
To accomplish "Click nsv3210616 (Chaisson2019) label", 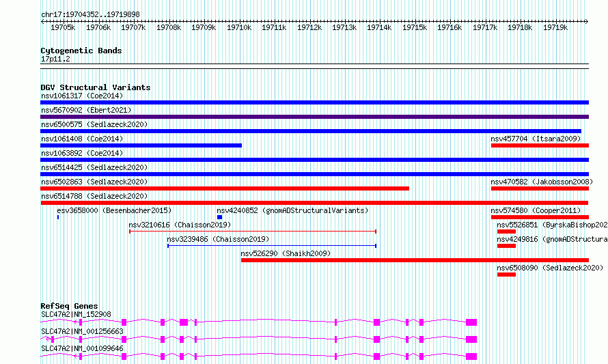I will (x=180, y=225).
